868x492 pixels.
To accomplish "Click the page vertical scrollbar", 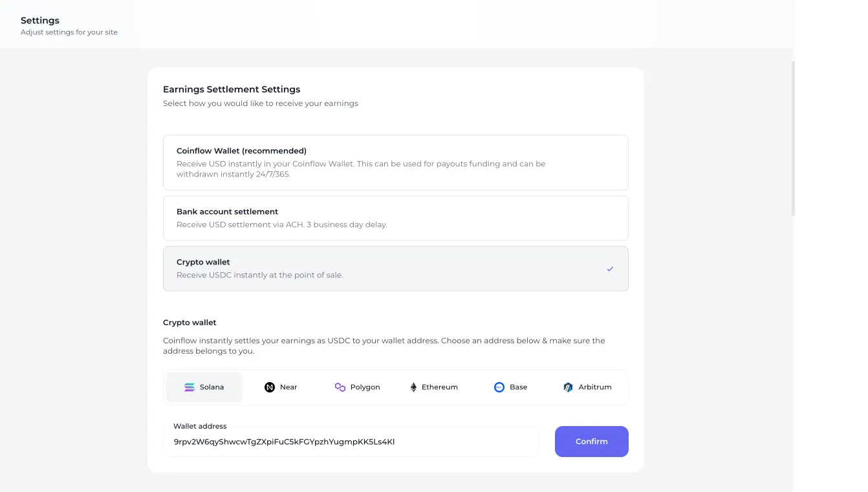I will tap(793, 139).
